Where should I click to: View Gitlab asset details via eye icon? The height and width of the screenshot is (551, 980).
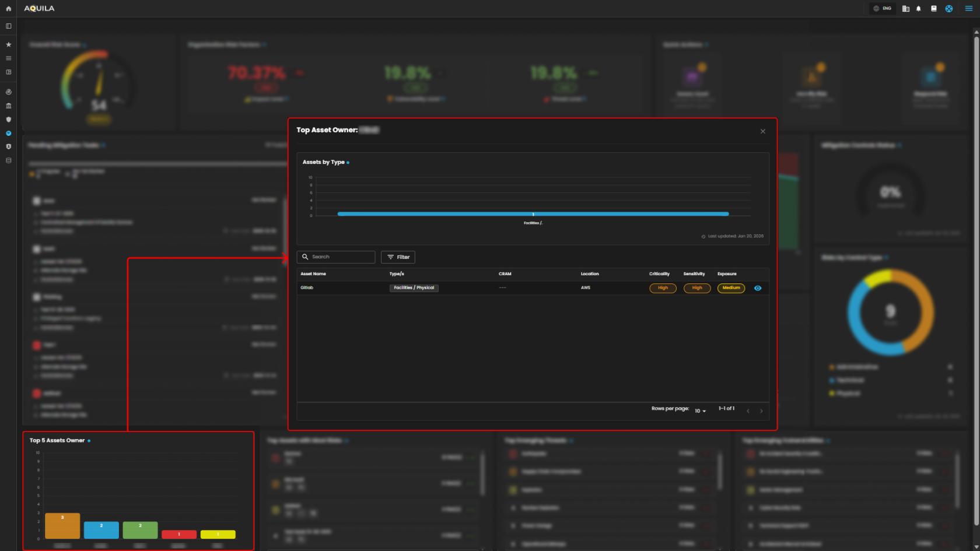[758, 288]
